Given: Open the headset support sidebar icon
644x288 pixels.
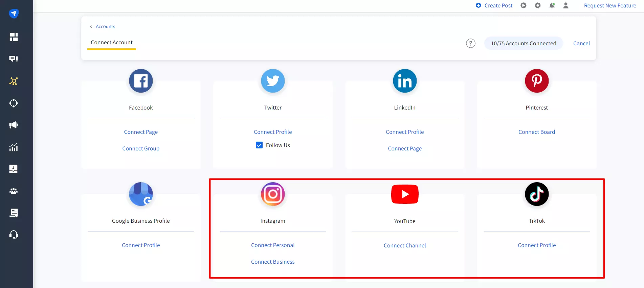Looking at the screenshot, I should 14,235.
